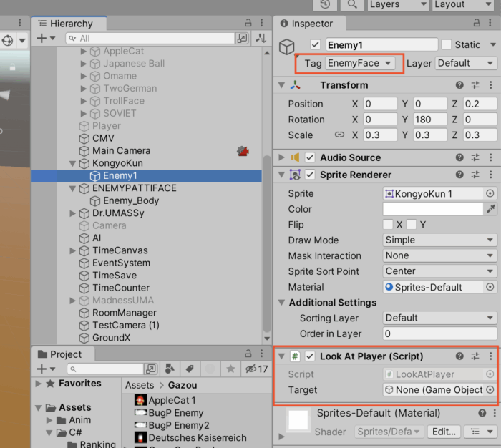Collapse Additional Settings section

pyautogui.click(x=281, y=302)
